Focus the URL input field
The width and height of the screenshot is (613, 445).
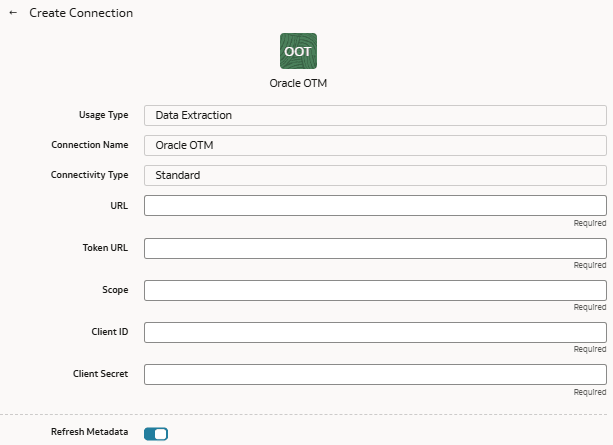[x=375, y=206]
